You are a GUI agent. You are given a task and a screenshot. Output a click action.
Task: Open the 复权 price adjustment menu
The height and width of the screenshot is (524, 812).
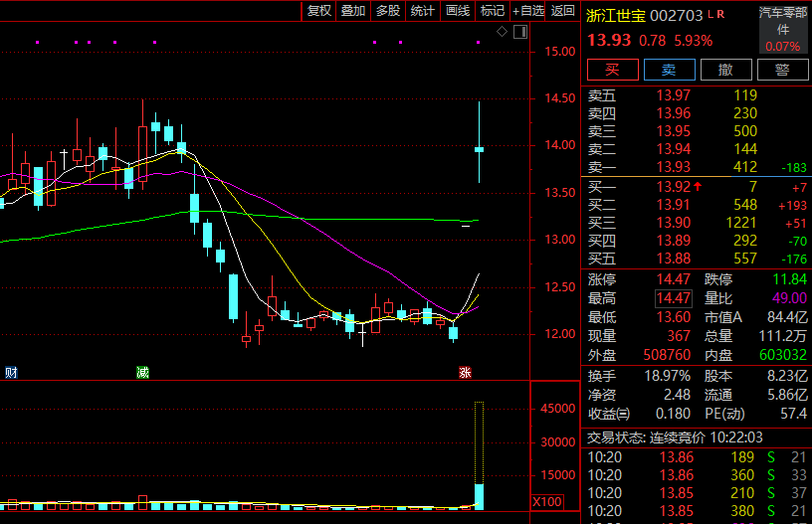coord(319,11)
